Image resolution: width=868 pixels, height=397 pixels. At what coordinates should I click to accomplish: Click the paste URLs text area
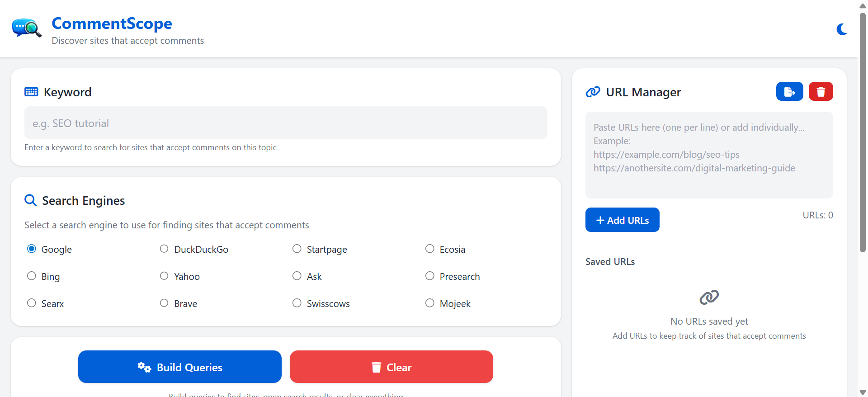pos(709,155)
